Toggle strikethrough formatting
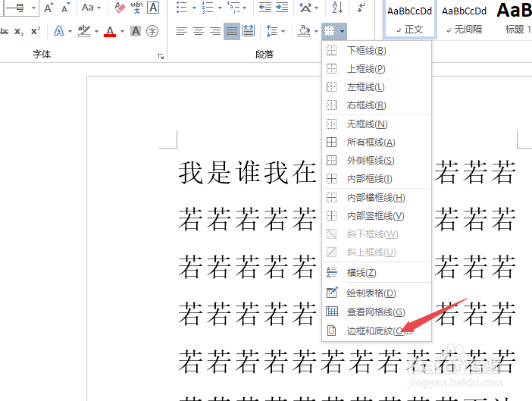The image size is (532, 401). pos(4,32)
